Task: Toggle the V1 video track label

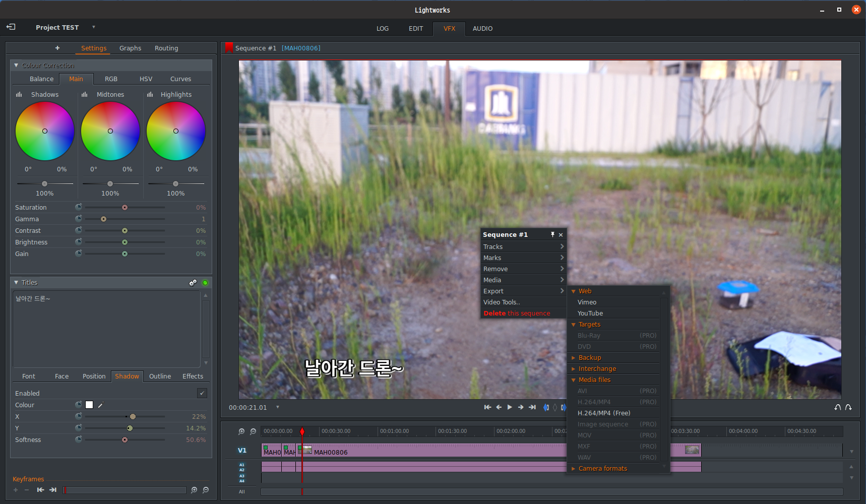Action: point(242,450)
